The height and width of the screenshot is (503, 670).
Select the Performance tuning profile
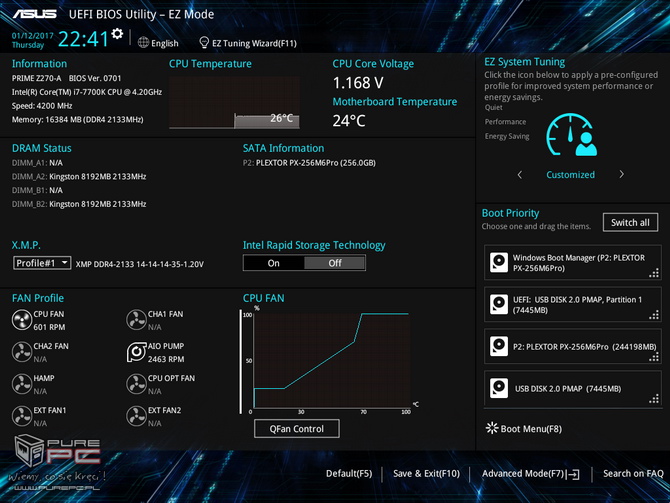click(505, 122)
